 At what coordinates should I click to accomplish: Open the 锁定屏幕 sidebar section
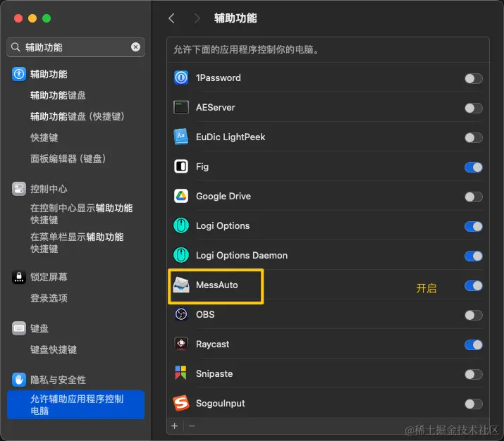[49, 277]
